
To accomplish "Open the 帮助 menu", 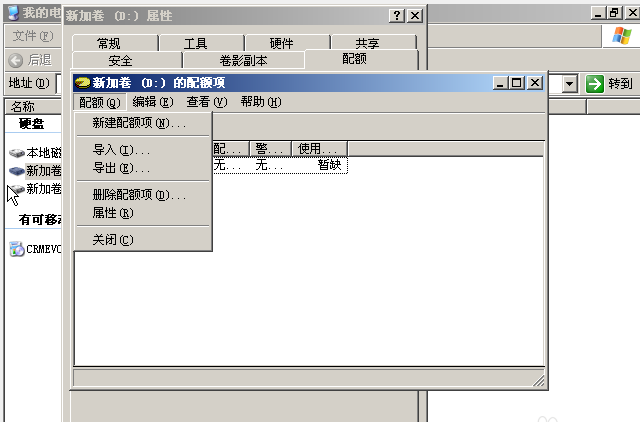I will tap(261, 102).
